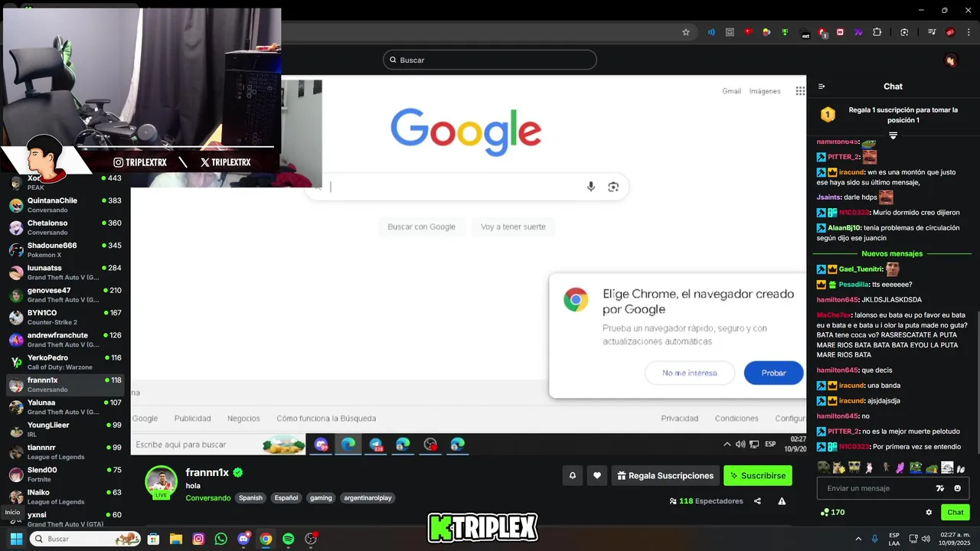The width and height of the screenshot is (980, 551).
Task: Click the 118 Espectadores viewer count
Action: (706, 501)
